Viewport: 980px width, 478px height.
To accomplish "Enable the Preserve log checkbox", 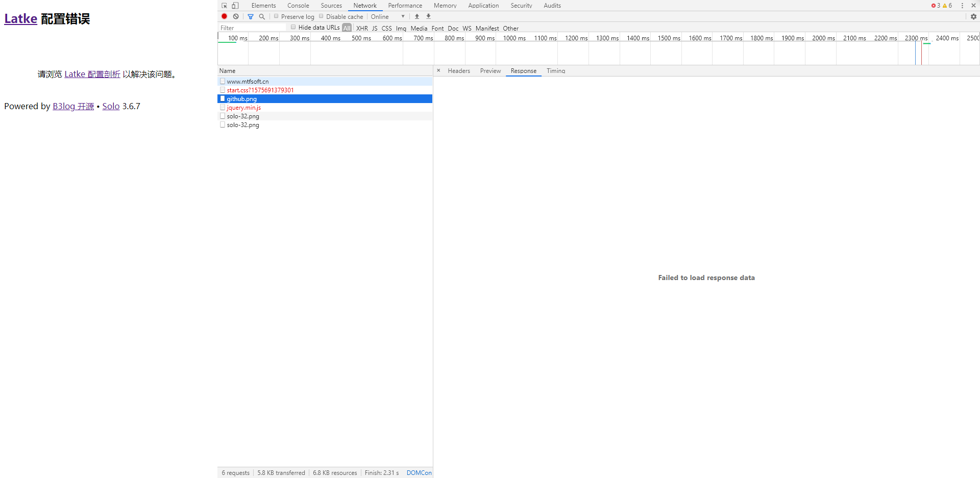I will click(x=276, y=16).
